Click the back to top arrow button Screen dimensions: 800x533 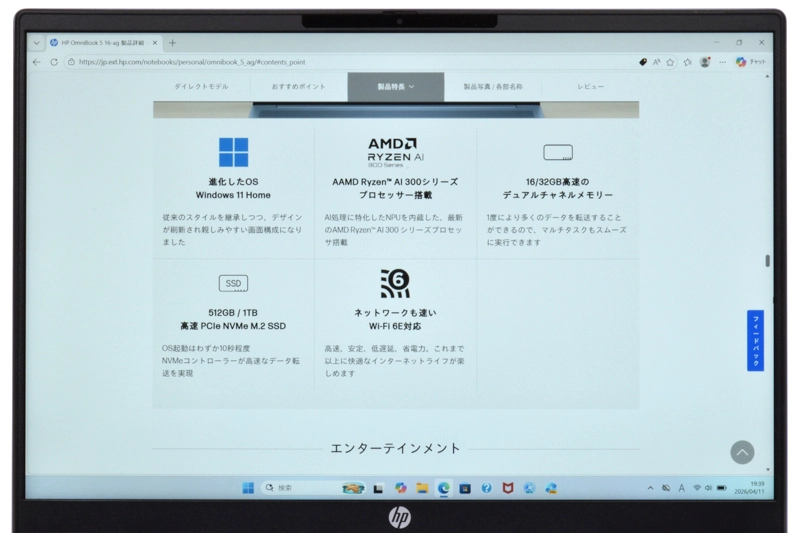tap(742, 452)
